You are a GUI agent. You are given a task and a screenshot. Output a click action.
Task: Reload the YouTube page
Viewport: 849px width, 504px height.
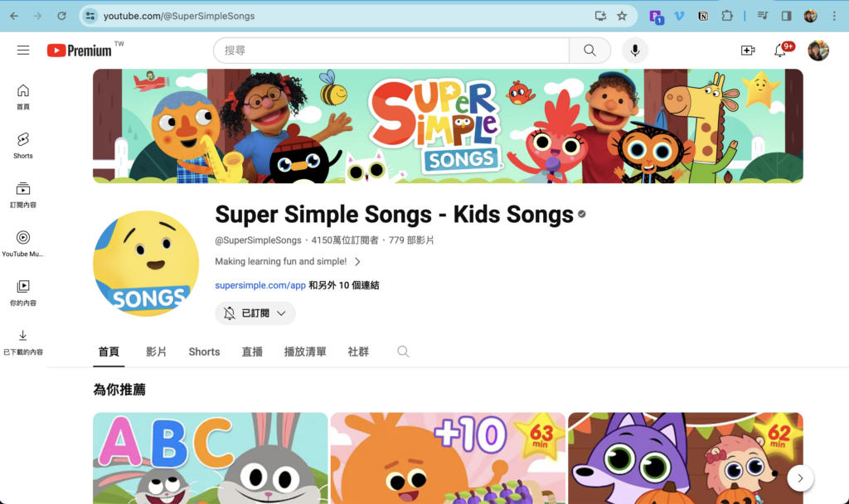tap(61, 16)
